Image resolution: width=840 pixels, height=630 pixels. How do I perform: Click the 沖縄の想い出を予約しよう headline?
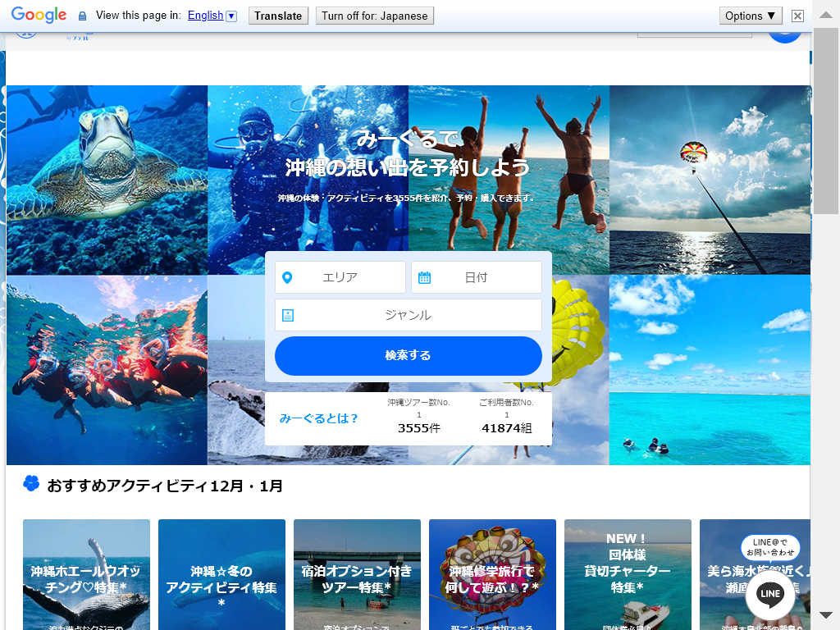(x=407, y=167)
